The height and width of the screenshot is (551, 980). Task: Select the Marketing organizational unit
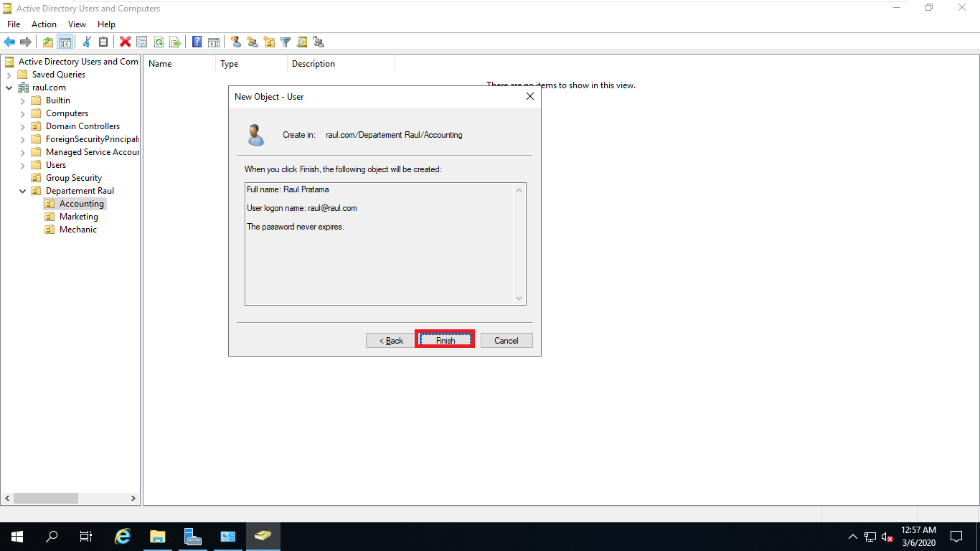[x=77, y=216]
